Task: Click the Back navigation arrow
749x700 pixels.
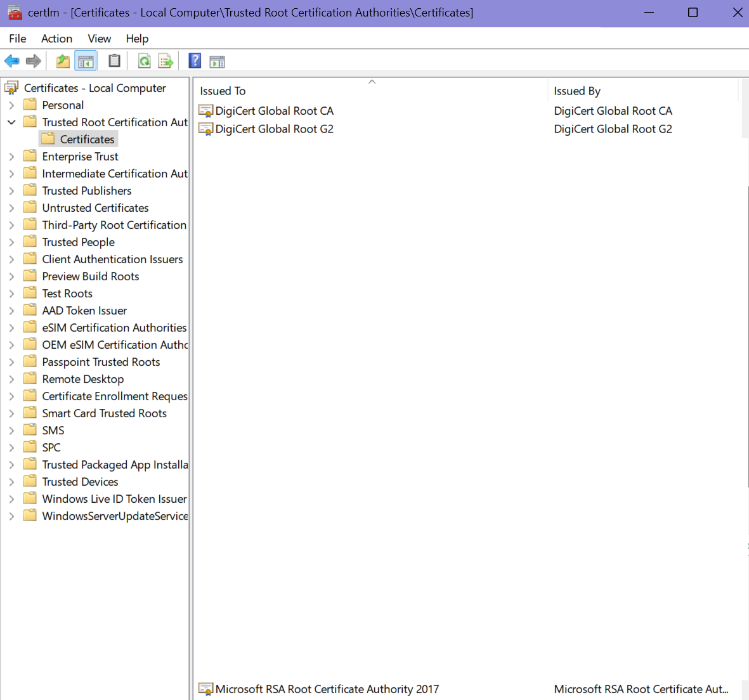Action: click(12, 60)
